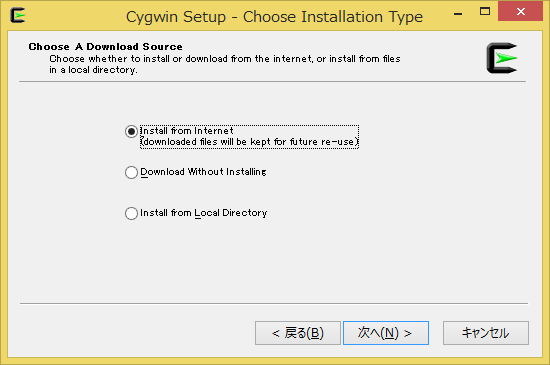Screen dimensions: 550x365
Task: Pick the Install from Local Directory radio circle
Action: [131, 213]
